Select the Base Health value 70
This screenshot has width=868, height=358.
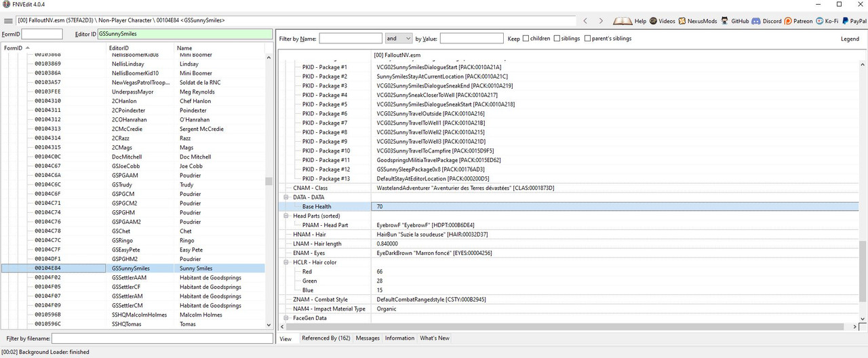click(x=614, y=206)
